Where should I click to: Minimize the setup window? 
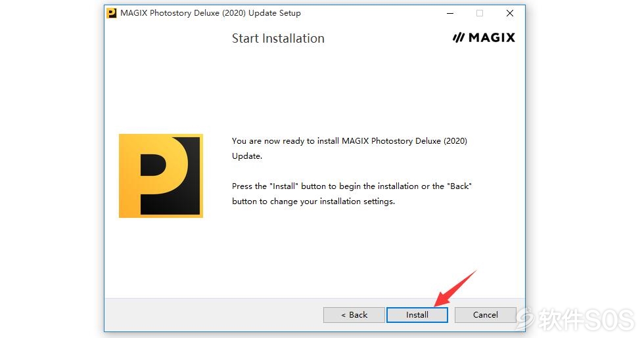450,13
